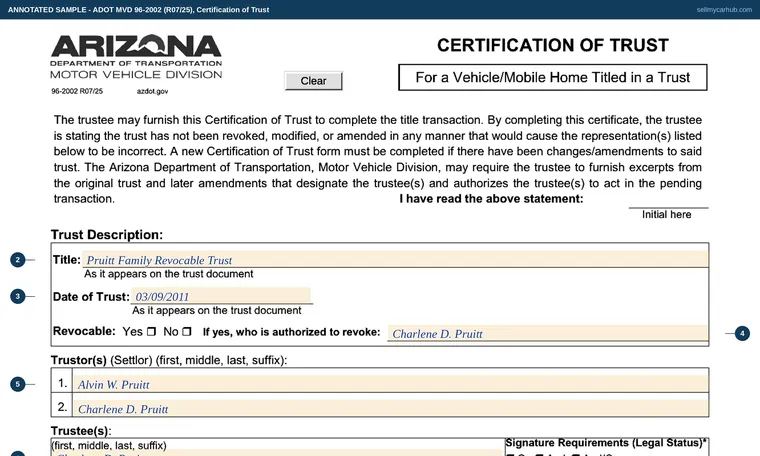Click the sellmycarhub.com text in header
Image resolution: width=760 pixels, height=456 pixels.
tap(724, 10)
